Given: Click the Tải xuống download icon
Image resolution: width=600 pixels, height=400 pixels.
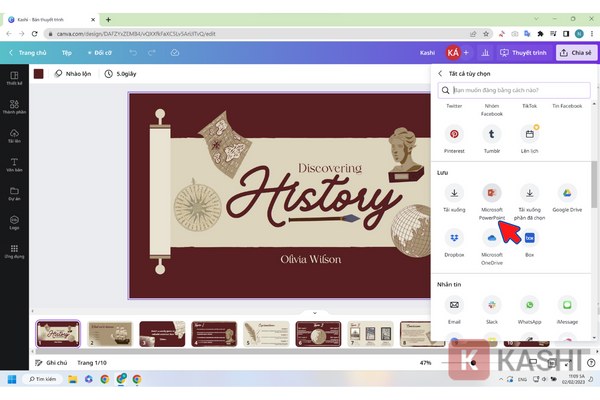Looking at the screenshot, I should pos(454,193).
